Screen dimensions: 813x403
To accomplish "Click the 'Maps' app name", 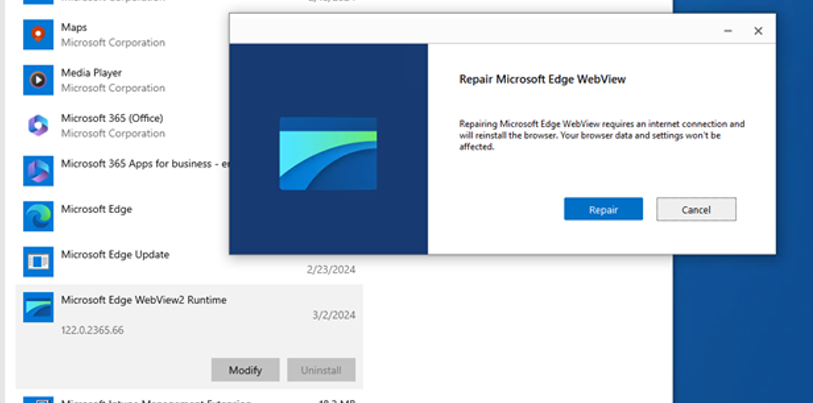I will tap(74, 27).
